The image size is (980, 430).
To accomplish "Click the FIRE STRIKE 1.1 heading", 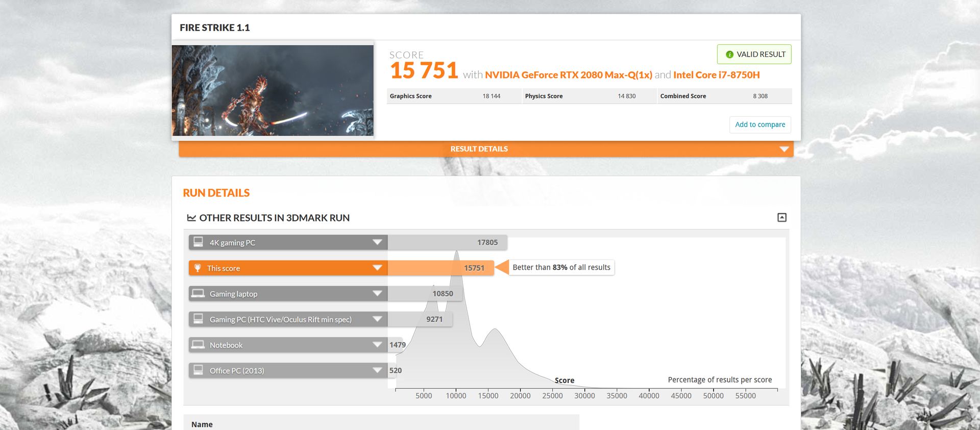I will coord(214,28).
